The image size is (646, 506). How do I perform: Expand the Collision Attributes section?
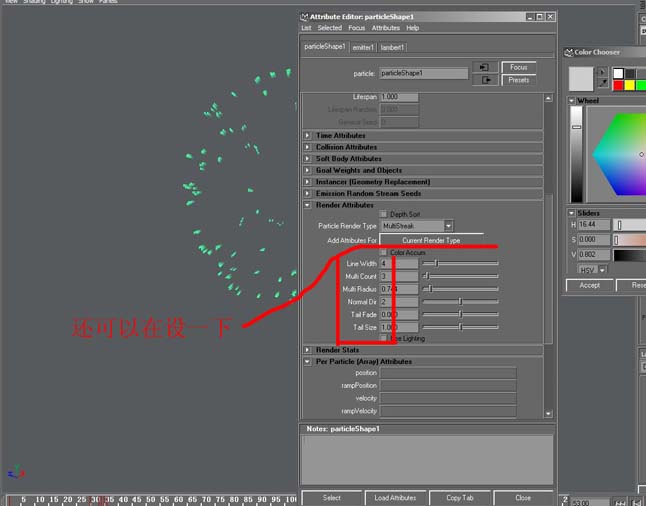(307, 147)
